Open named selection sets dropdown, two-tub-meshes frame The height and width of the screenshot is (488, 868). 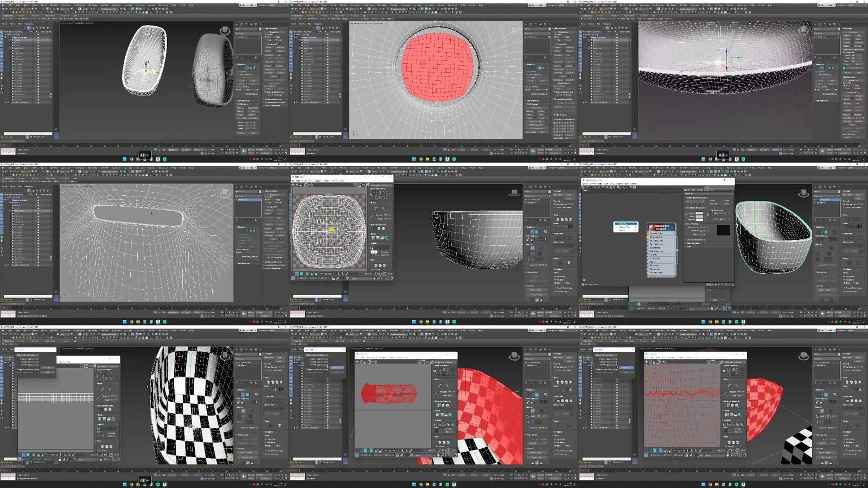108,9
